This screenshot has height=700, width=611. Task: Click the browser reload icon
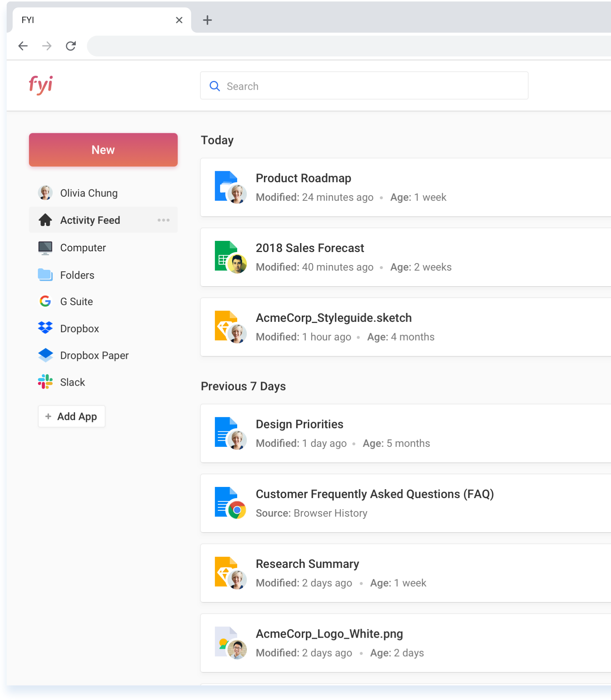coord(71,46)
